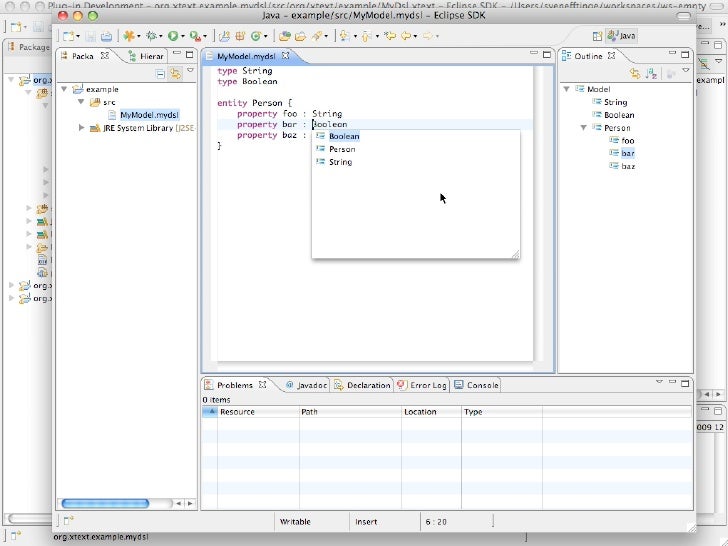Image resolution: width=728 pixels, height=546 pixels.
Task: Click the Open Perspective icon
Action: point(598,36)
